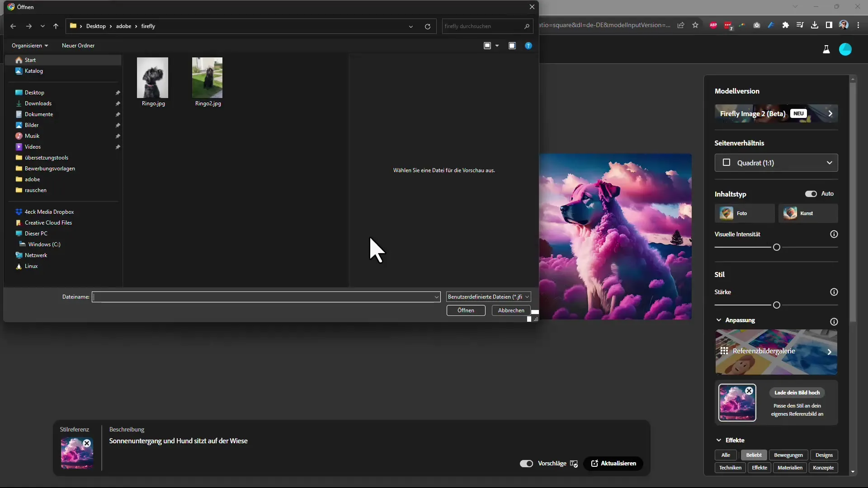Screen dimensions: 868x488
Task: Adjust the Visuelle Intensität slider
Action: [776, 247]
